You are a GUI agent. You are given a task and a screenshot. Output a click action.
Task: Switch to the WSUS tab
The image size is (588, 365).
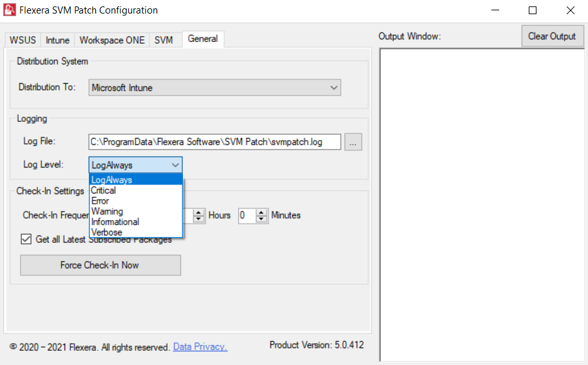point(23,40)
